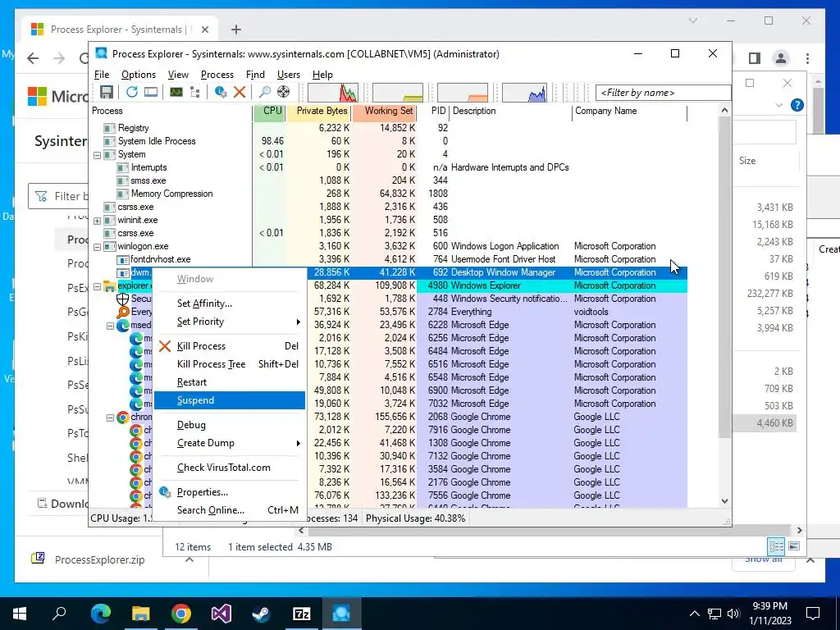Open new tab in background browser window
Viewport: 840px width, 630px height.
pyautogui.click(x=236, y=30)
